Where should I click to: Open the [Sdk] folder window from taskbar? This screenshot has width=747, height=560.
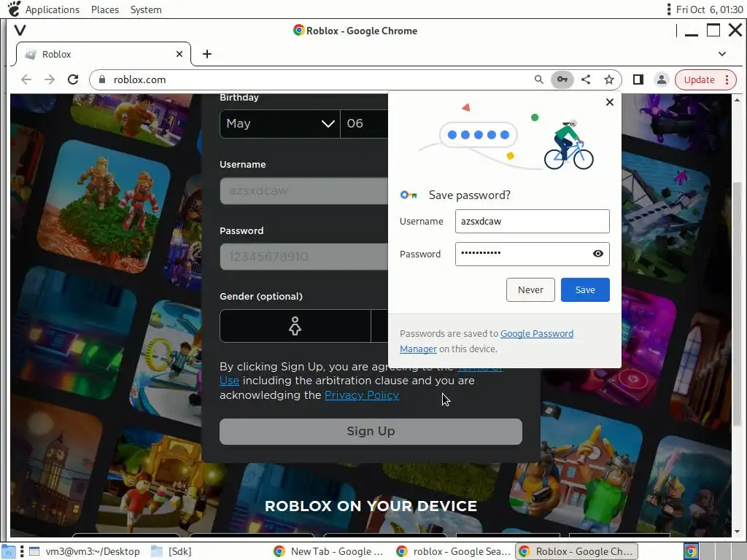(x=171, y=551)
